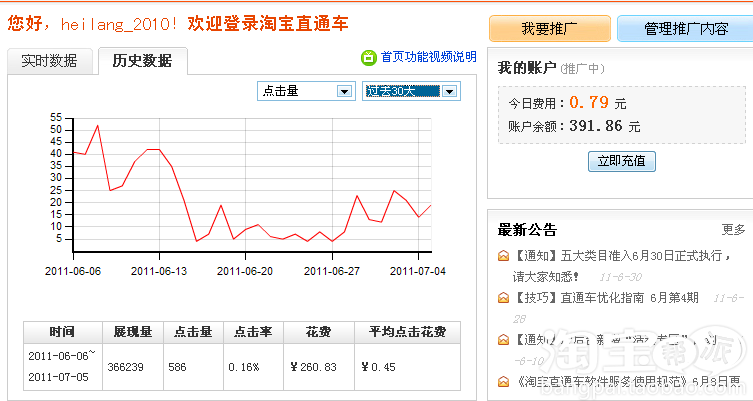Click the 时间 column header
Screen dimensions: 753x401
tap(62, 332)
